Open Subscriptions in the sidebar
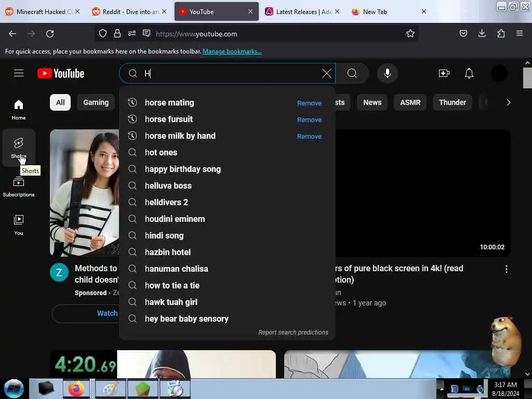The image size is (532, 399). click(x=19, y=187)
